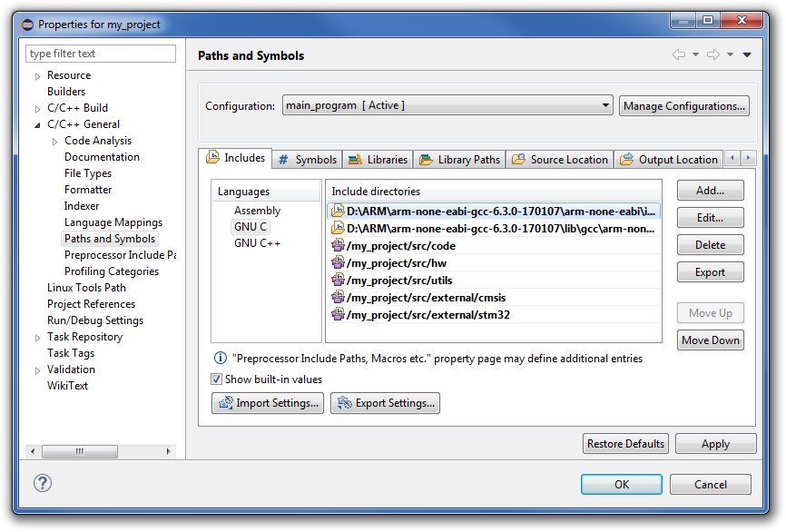Click folder icon of /my_project/src/code entry

coord(338,245)
